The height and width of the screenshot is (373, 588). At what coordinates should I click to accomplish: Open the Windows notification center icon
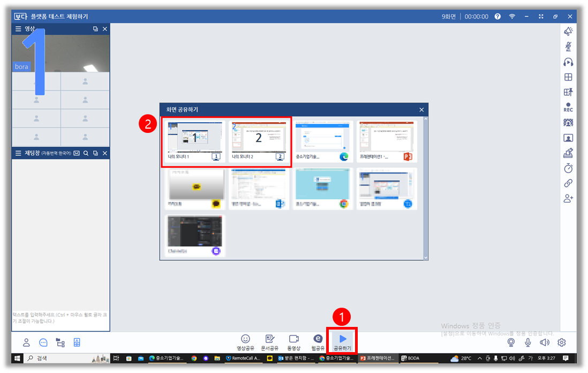click(x=566, y=359)
